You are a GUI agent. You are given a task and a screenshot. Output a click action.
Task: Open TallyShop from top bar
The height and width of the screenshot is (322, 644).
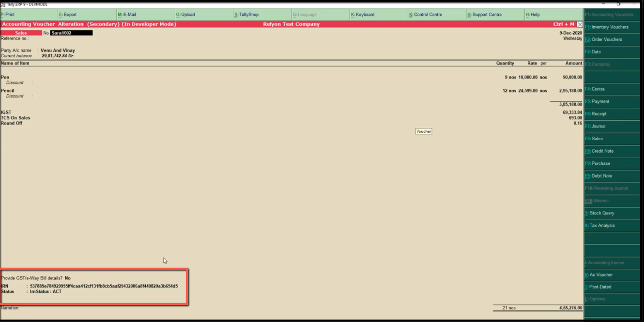[262, 15]
